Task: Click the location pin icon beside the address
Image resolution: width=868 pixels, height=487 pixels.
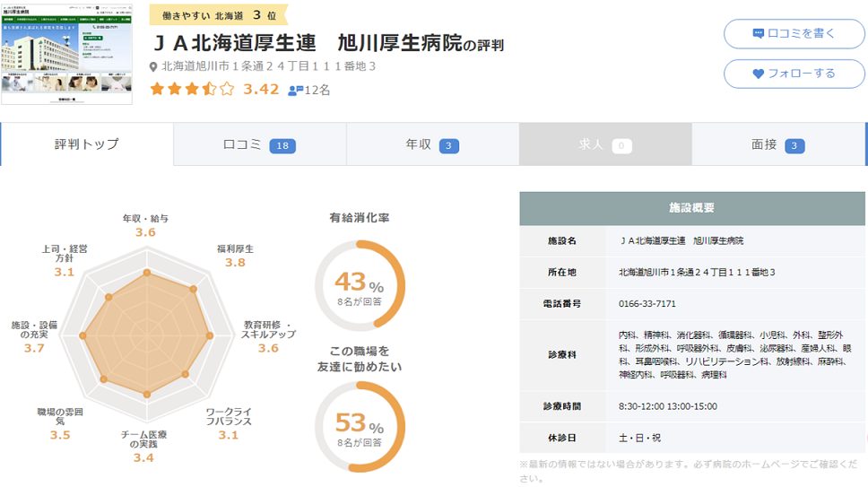Action: click(x=153, y=67)
